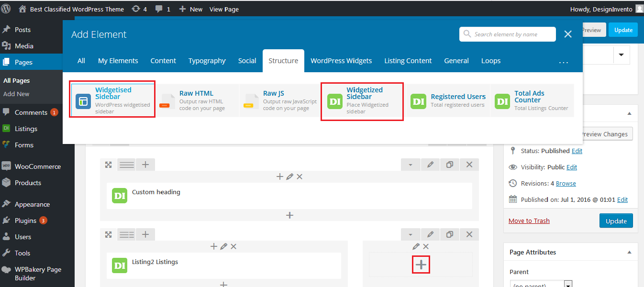Open the Appearance menu
644x287 pixels.
[32, 204]
